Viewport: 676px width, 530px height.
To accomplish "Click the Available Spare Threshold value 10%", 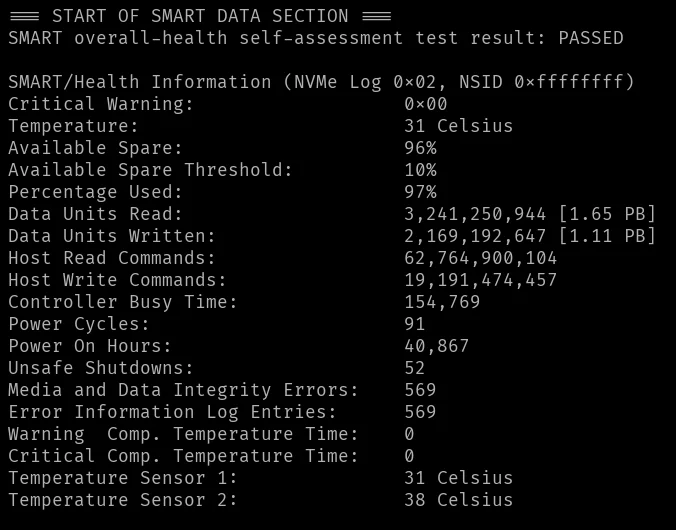I will point(420,170).
